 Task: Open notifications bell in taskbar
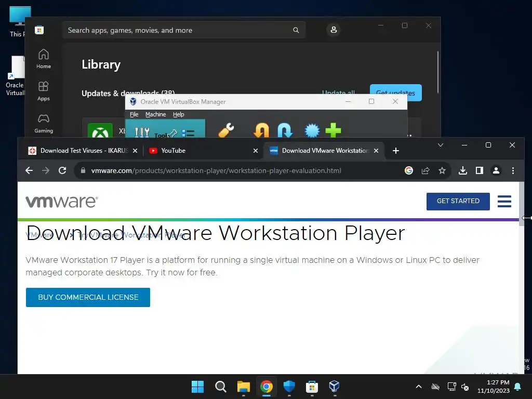coord(518,387)
